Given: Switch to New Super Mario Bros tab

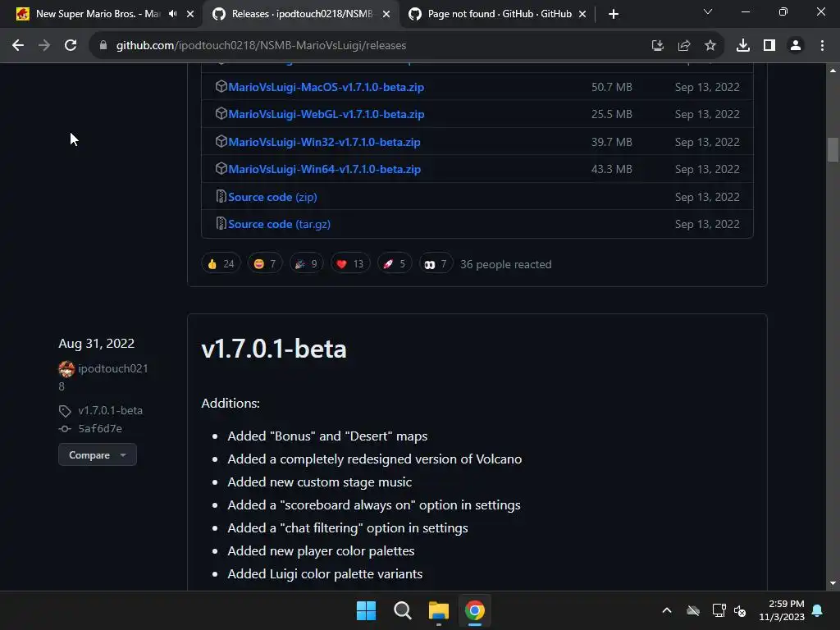Looking at the screenshot, I should (x=98, y=14).
